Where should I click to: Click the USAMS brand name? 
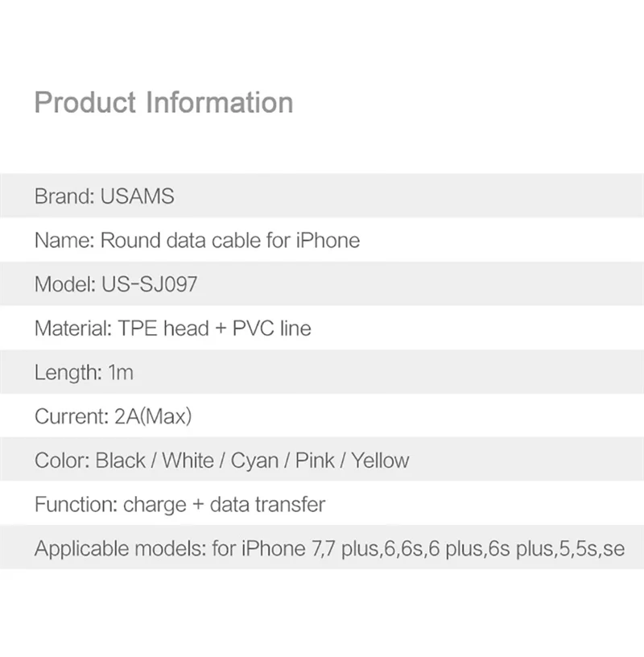coord(137,196)
